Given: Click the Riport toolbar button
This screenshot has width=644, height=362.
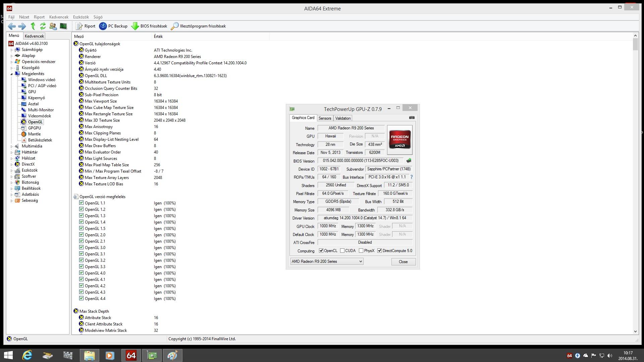Looking at the screenshot, I should coord(86,26).
